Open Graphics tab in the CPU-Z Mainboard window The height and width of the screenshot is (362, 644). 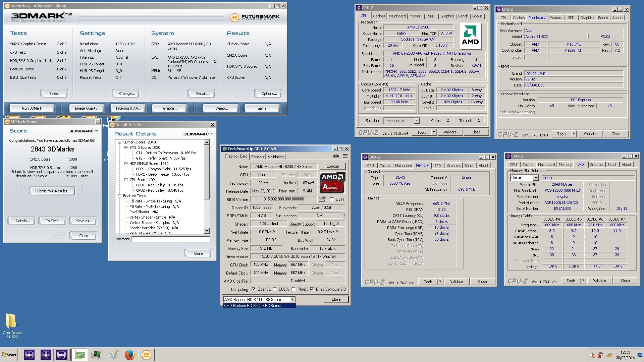tap(587, 18)
